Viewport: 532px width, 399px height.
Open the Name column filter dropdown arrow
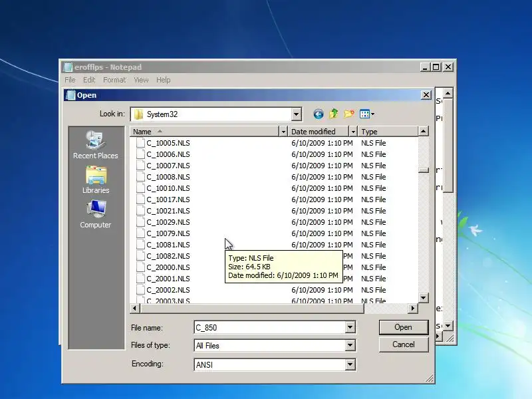pyautogui.click(x=283, y=132)
